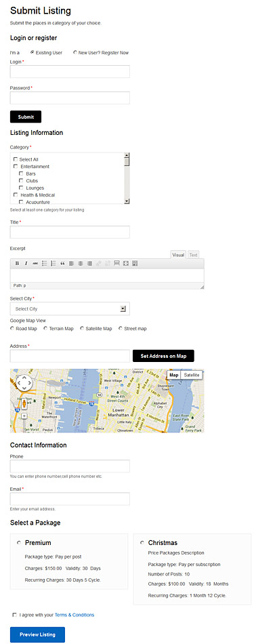Center align the Excerpt text
Image resolution: width=254 pixels, height=644 pixels.
click(81, 263)
